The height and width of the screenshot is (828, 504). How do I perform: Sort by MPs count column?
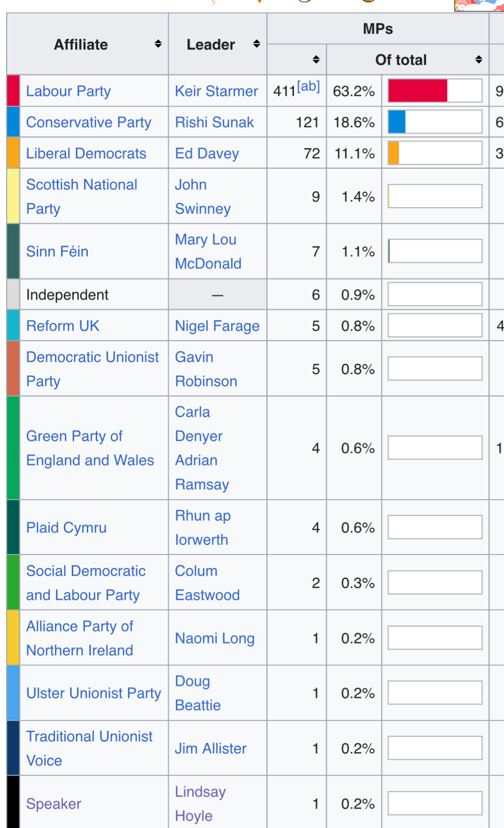click(316, 60)
